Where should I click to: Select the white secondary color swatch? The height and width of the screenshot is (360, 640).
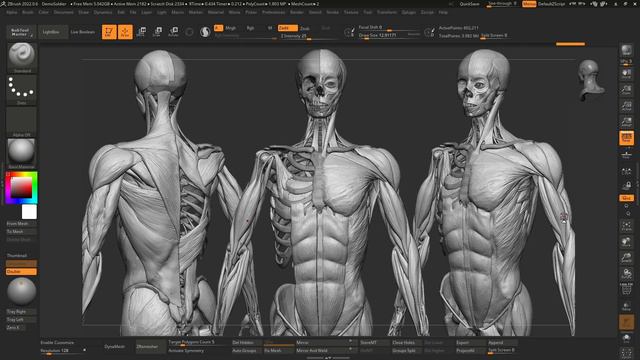coord(29,212)
